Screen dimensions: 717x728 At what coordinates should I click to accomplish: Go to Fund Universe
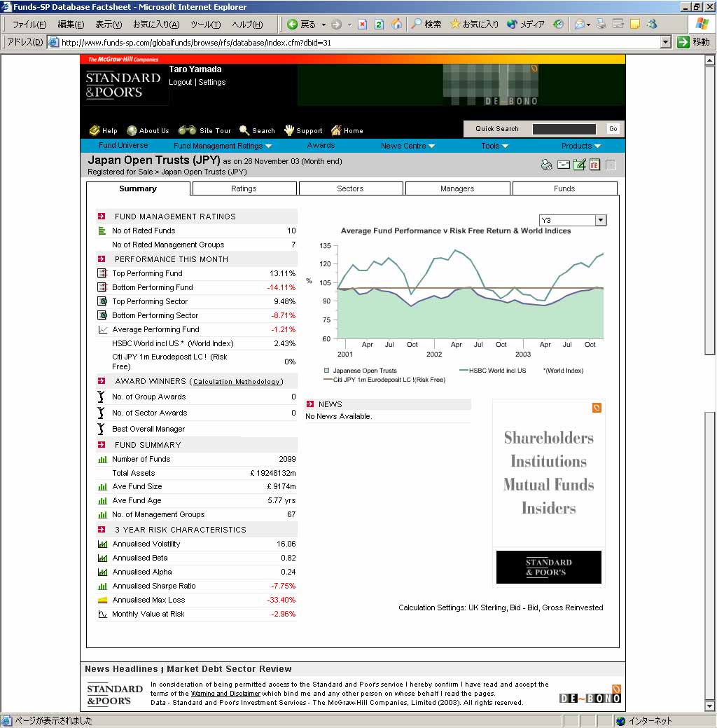pos(123,145)
